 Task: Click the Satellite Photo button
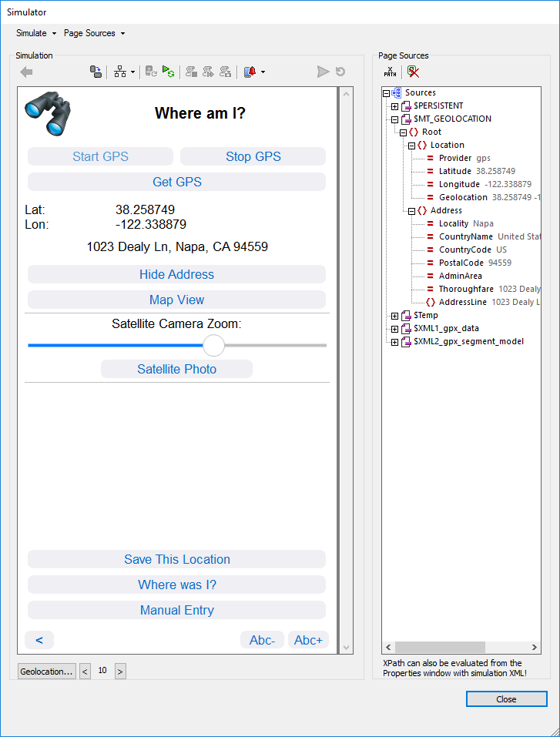click(176, 369)
